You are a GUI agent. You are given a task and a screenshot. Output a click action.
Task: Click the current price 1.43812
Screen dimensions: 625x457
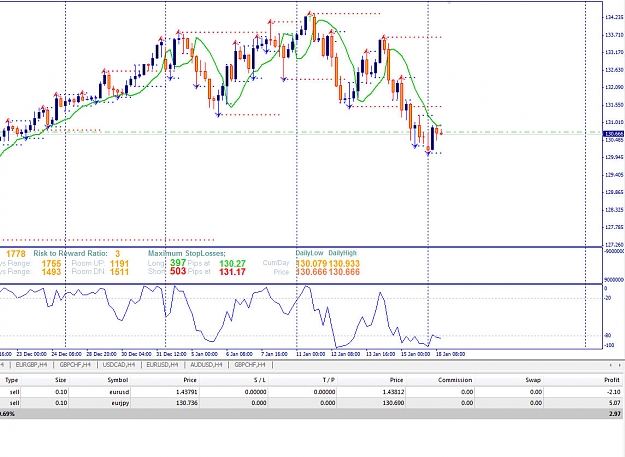tap(393, 392)
